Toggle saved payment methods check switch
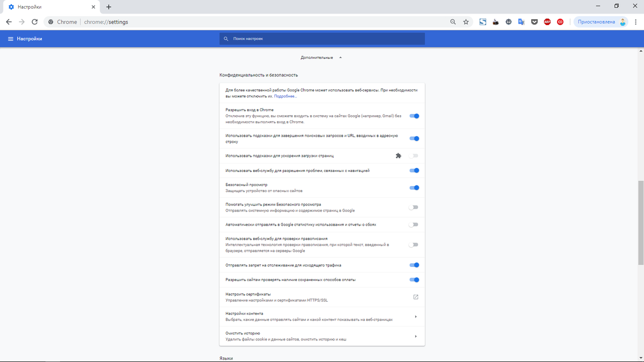The width and height of the screenshot is (644, 362). 414,280
